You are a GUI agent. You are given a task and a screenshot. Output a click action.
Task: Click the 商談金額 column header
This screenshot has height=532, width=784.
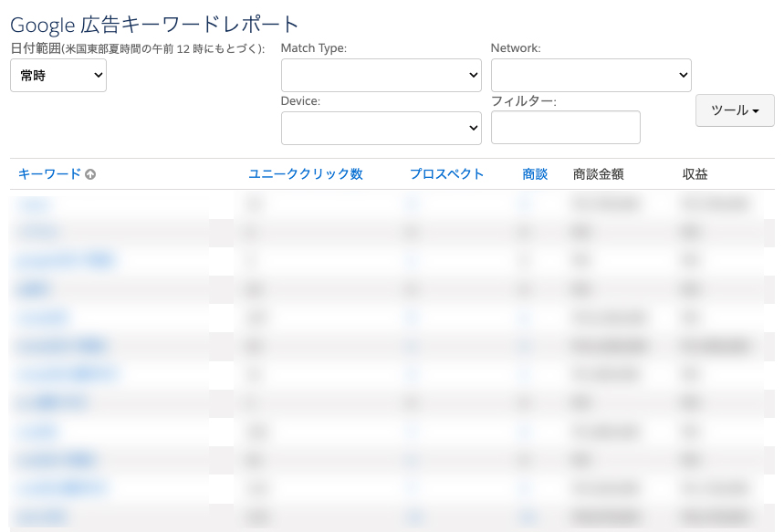[598, 174]
